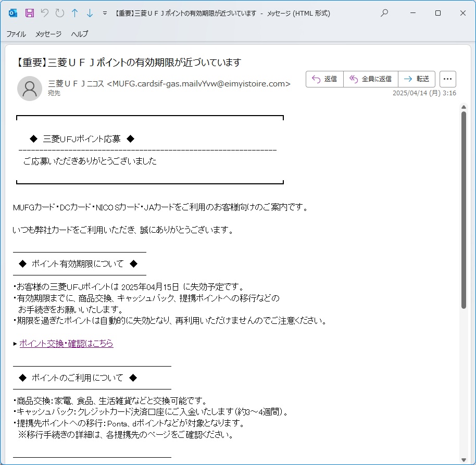476x465 pixels.
Task: Click the Outlook app icon in title bar
Action: click(x=12, y=13)
